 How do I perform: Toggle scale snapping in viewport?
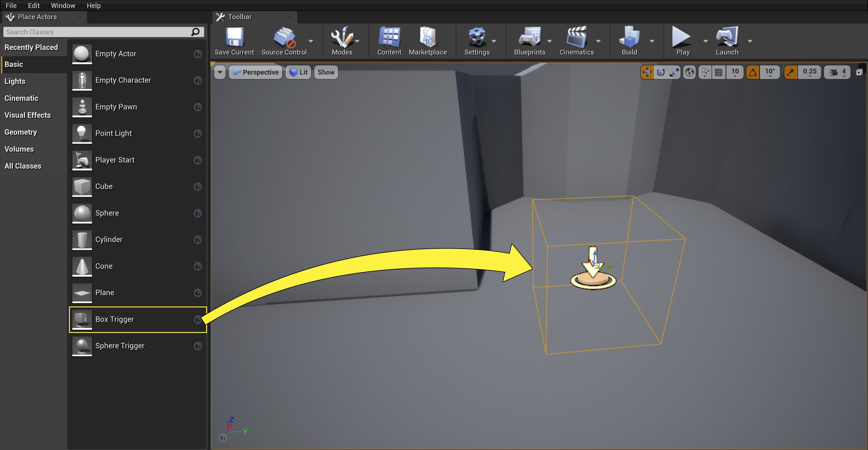click(x=790, y=72)
